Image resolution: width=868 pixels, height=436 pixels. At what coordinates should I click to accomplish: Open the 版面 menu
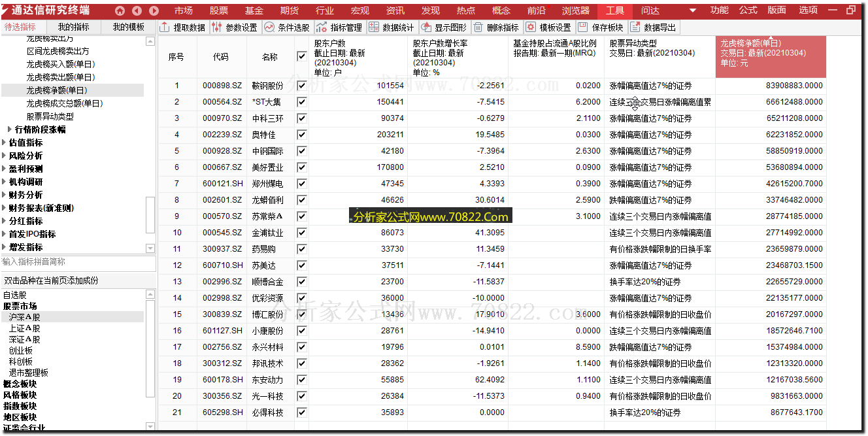pos(777,10)
